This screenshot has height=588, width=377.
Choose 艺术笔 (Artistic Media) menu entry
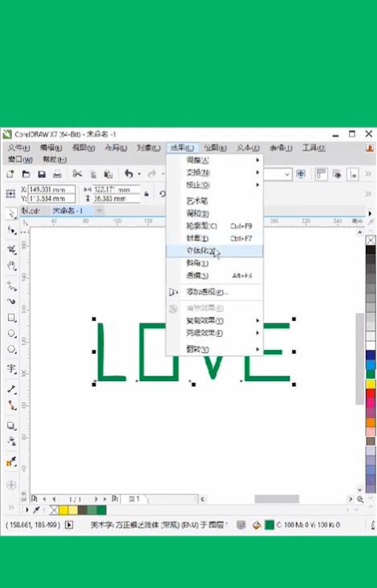tap(215, 201)
